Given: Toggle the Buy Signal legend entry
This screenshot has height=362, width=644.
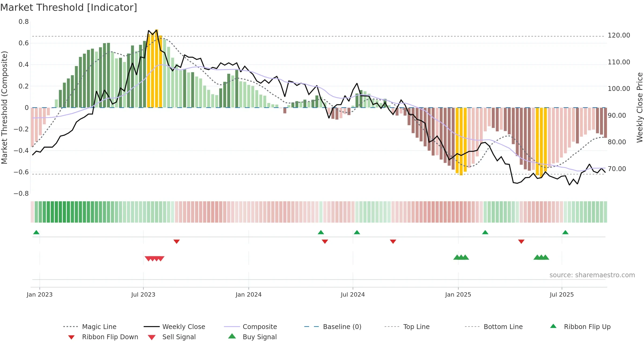Looking at the screenshot, I should (x=252, y=337).
